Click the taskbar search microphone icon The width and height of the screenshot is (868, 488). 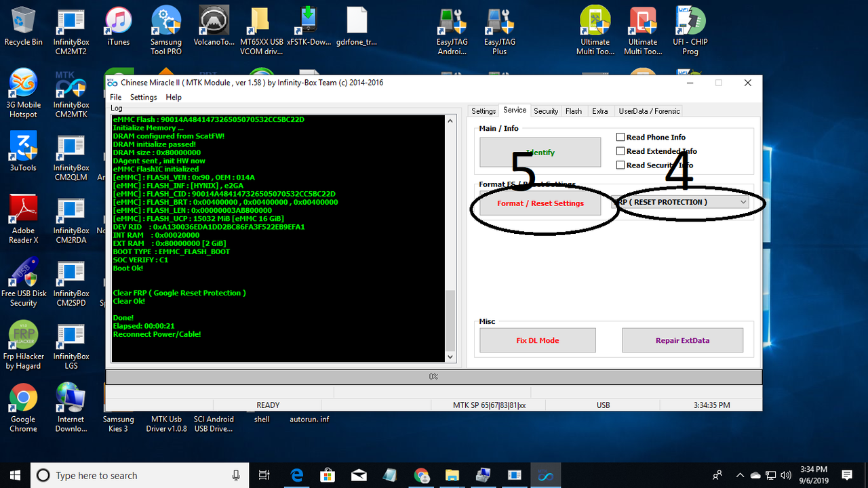tap(236, 475)
